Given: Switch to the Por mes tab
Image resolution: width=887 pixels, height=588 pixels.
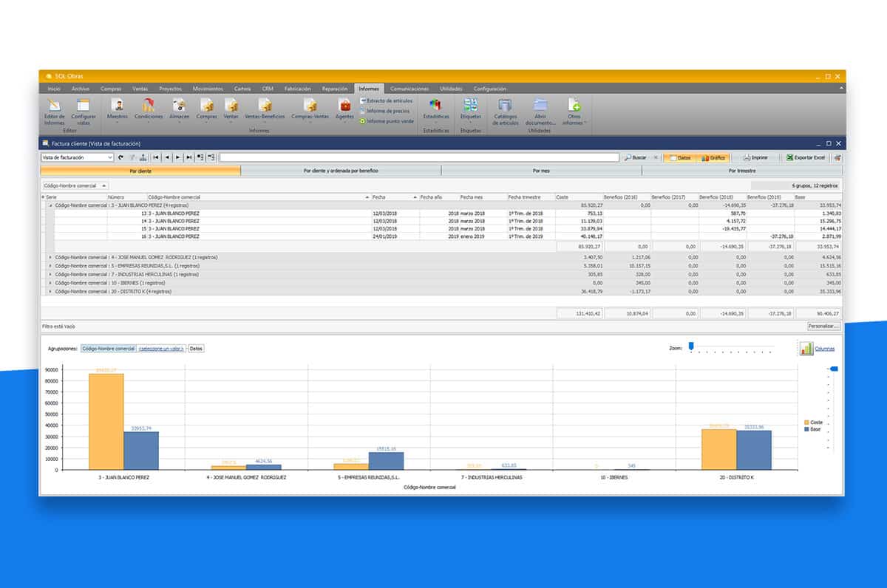Looking at the screenshot, I should coord(541,171).
